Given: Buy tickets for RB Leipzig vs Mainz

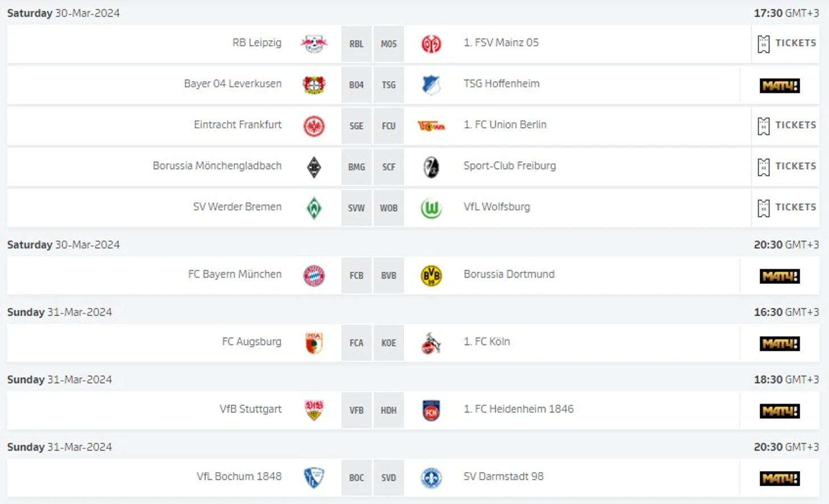Looking at the screenshot, I should [x=786, y=43].
